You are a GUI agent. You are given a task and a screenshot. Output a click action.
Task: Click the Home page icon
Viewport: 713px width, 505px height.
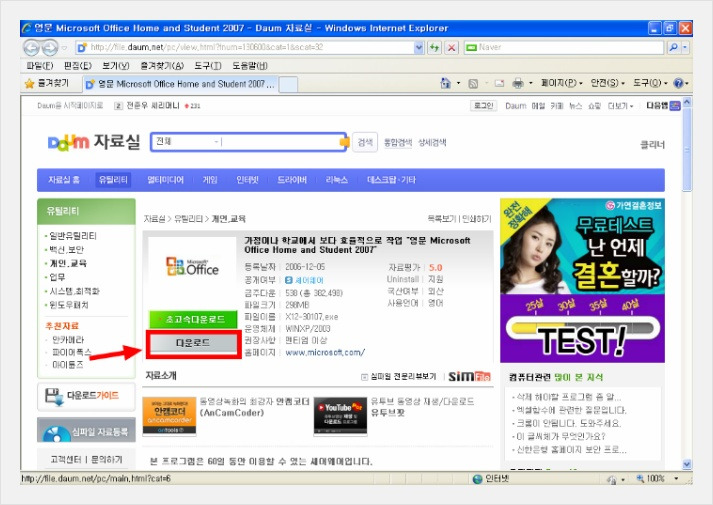point(446,83)
